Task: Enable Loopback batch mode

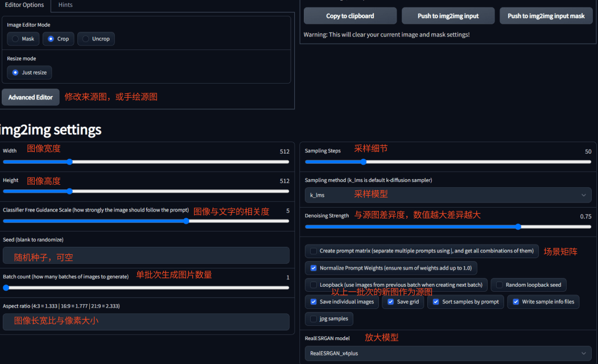Action: coord(312,285)
